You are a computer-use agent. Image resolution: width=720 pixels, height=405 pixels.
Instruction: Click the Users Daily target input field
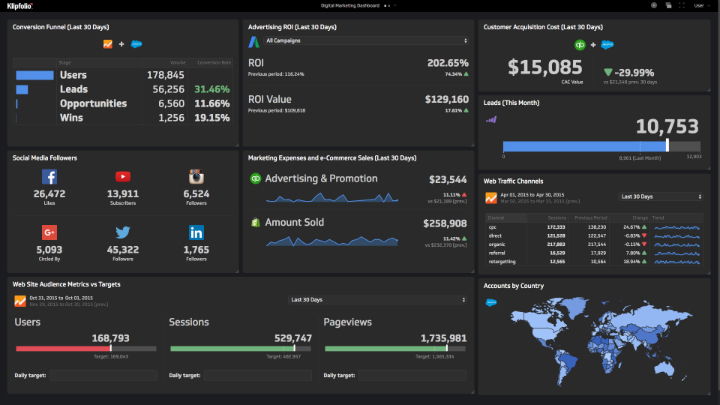click(x=103, y=376)
